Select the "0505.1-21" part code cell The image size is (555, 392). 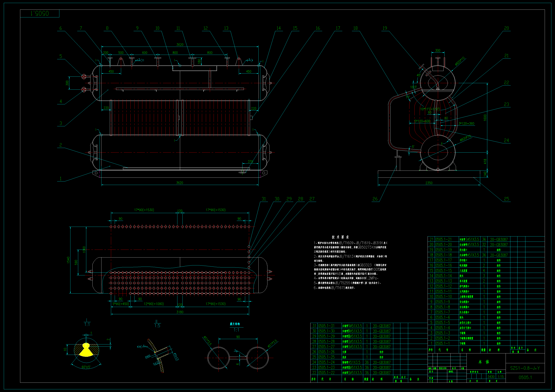click(443, 239)
